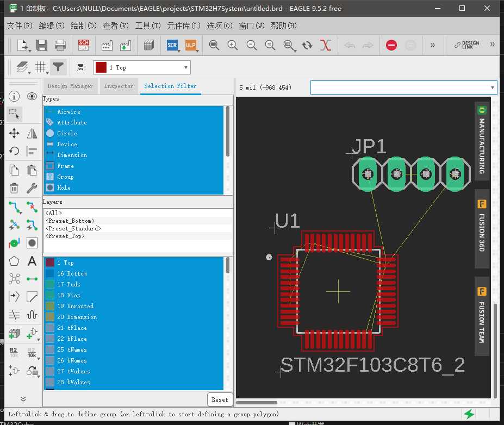Image resolution: width=504 pixels, height=425 pixels.
Task: Choose the Text tool
Action: [32, 261]
